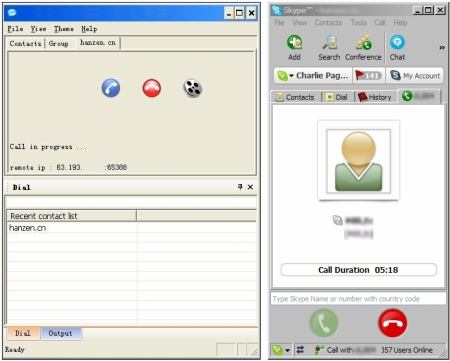Switch to Skype History tab
This screenshot has height=361, width=450.
(375, 97)
